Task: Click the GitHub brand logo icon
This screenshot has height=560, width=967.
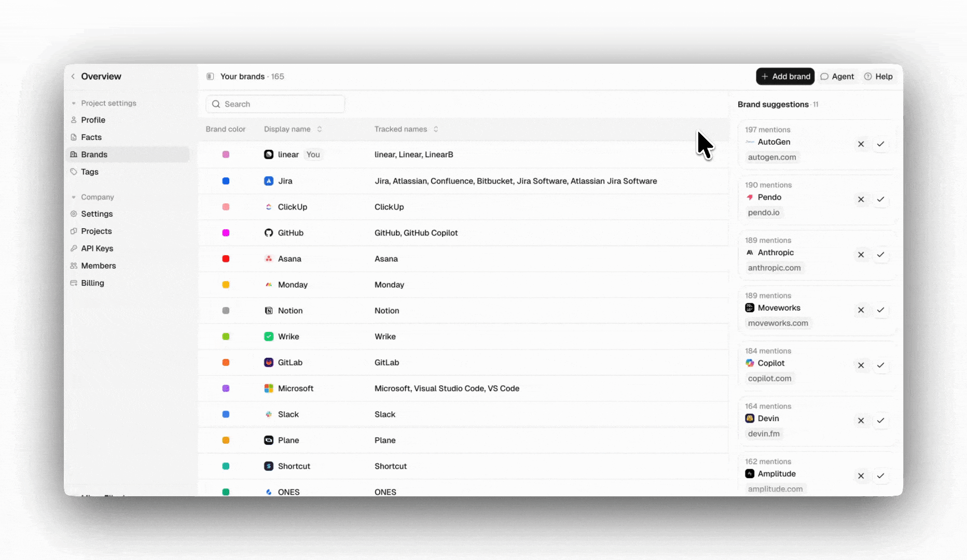Action: coord(269,233)
